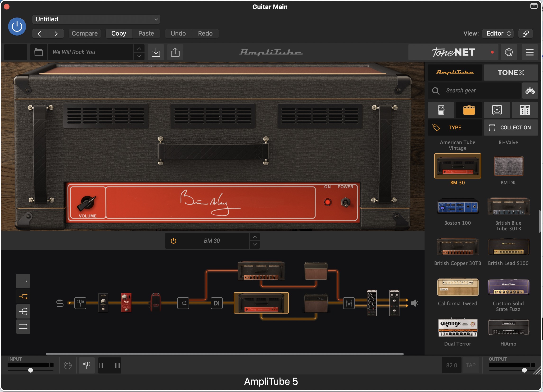Image resolution: width=543 pixels, height=392 pixels.
Task: Open the View Editor dropdown
Action: pos(498,33)
